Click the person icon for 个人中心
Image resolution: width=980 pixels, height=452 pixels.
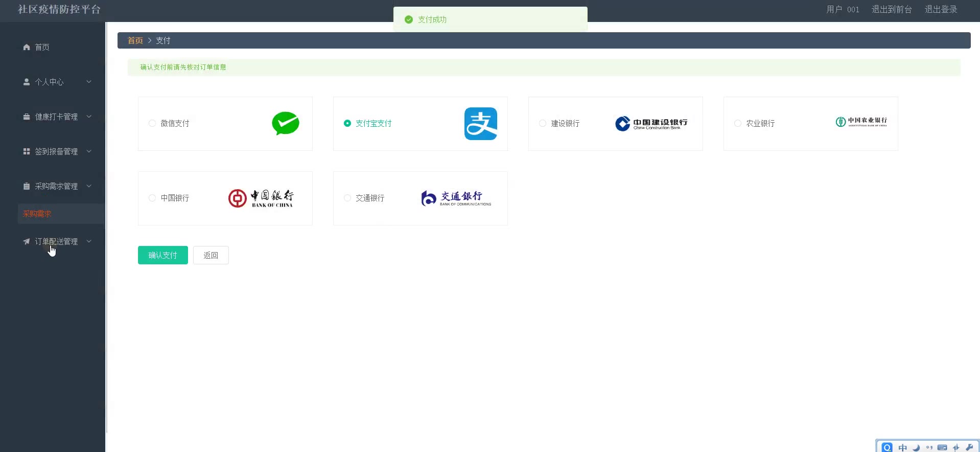(27, 82)
